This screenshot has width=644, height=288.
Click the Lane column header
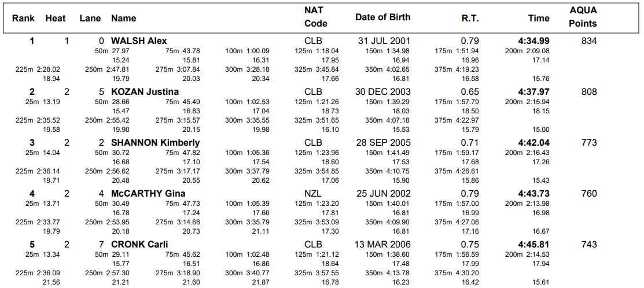pos(90,19)
